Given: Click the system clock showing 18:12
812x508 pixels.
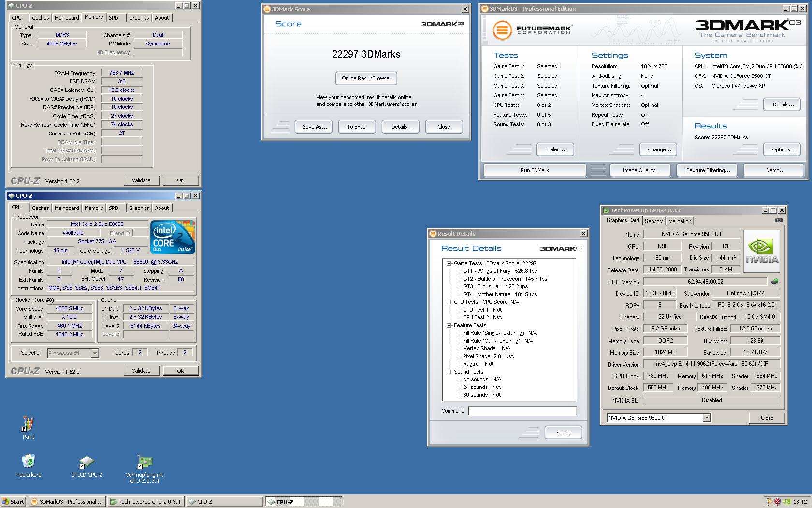Looking at the screenshot, I should 800,502.
